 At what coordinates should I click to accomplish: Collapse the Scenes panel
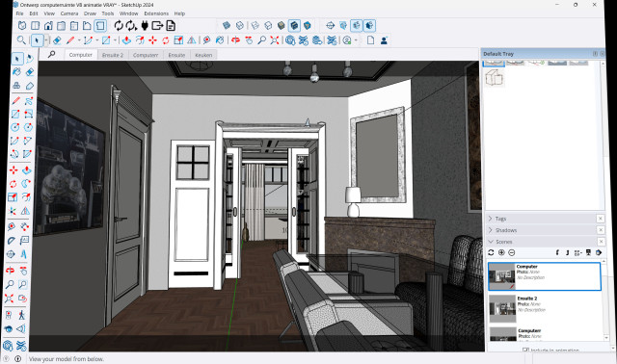tap(491, 242)
